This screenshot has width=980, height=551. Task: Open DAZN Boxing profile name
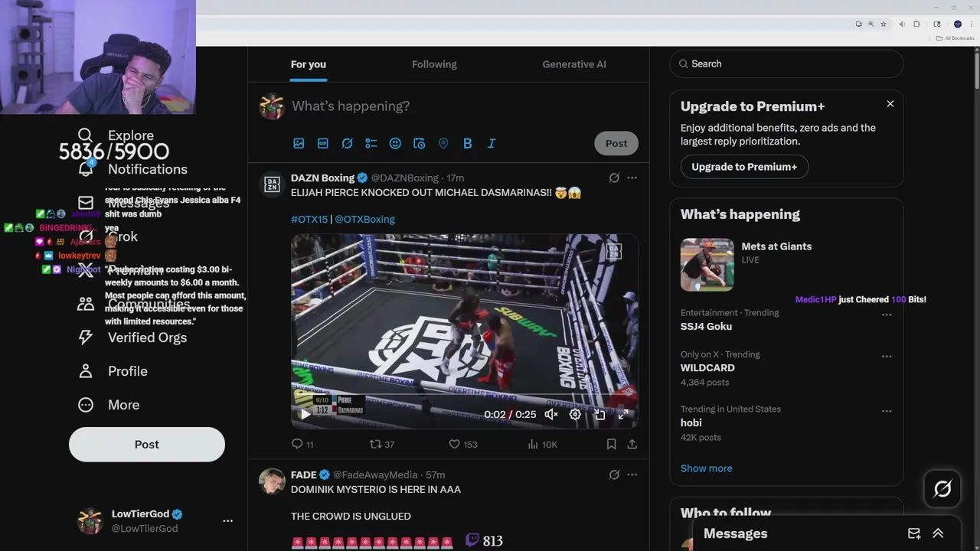click(322, 178)
